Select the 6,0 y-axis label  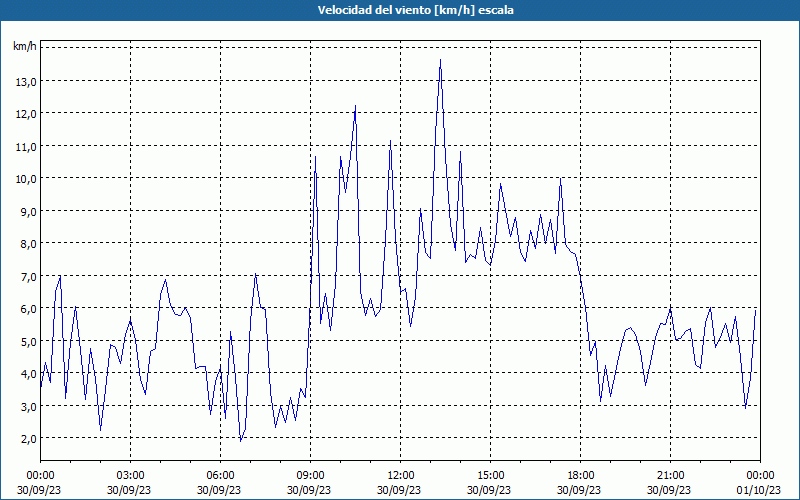pyautogui.click(x=29, y=309)
